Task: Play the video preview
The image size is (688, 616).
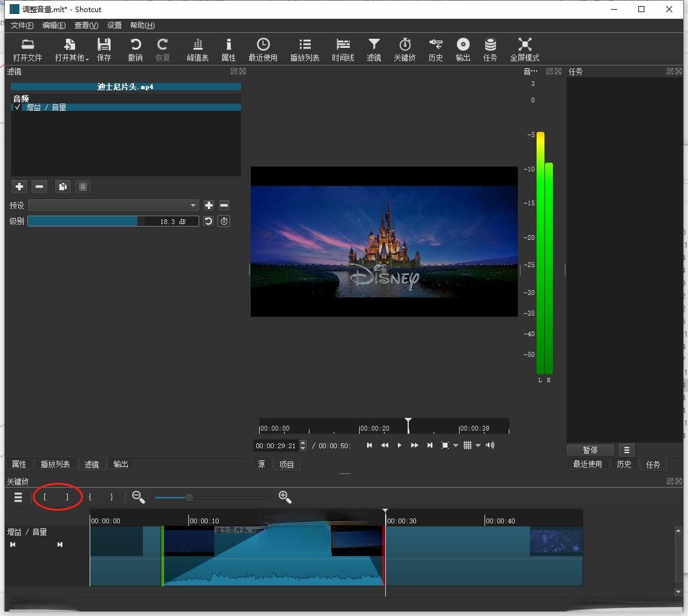Action: click(x=399, y=445)
